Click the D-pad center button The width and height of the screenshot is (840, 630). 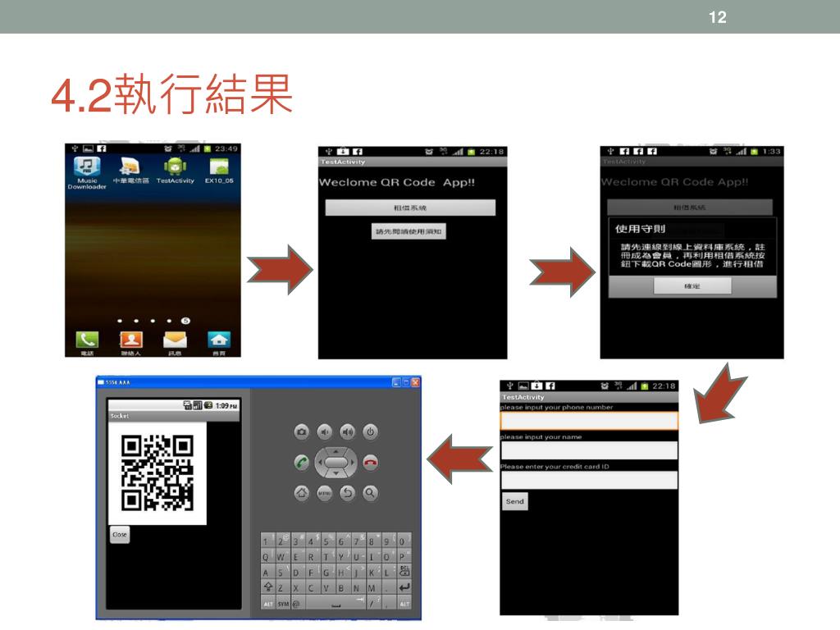coord(336,463)
